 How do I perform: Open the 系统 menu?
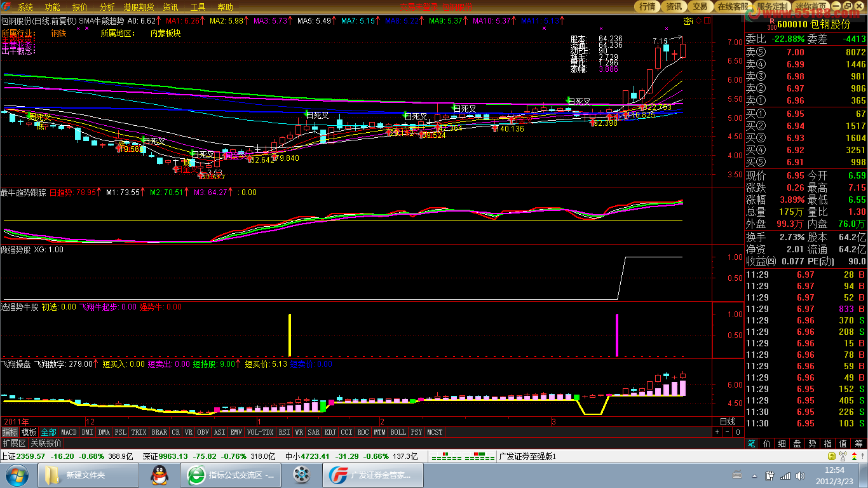point(25,7)
